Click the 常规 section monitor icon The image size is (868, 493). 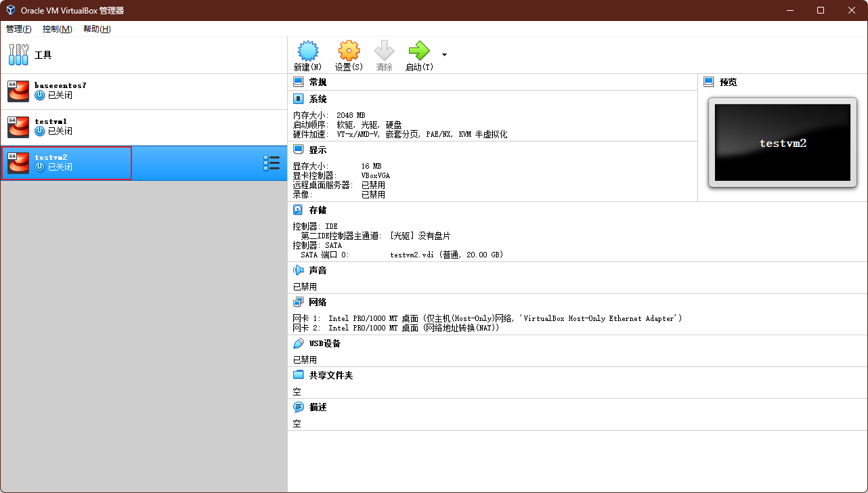[x=298, y=82]
